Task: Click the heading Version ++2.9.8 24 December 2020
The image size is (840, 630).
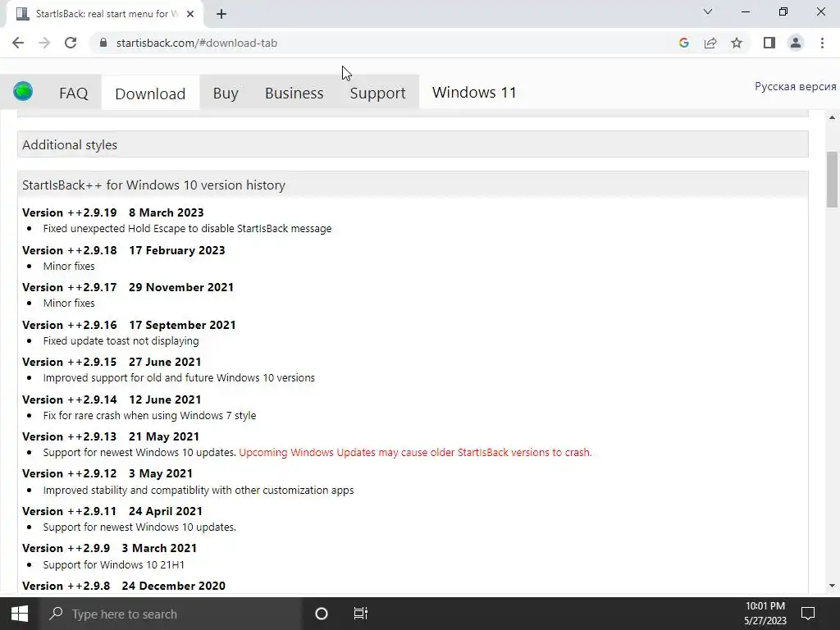Action: pos(124,586)
